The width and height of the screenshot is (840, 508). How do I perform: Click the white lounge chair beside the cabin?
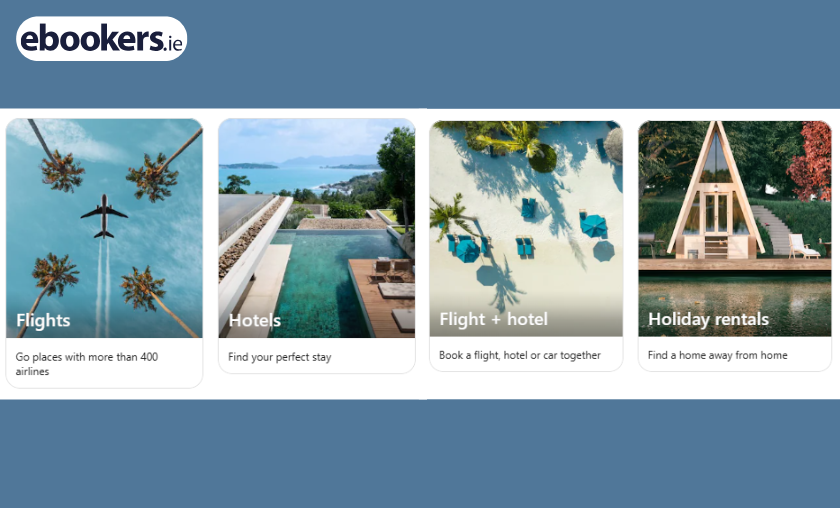(803, 246)
